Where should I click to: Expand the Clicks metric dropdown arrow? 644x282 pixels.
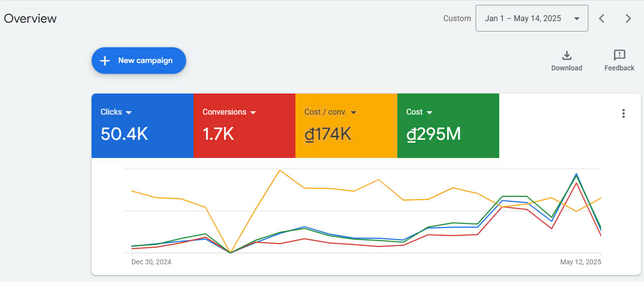click(129, 113)
